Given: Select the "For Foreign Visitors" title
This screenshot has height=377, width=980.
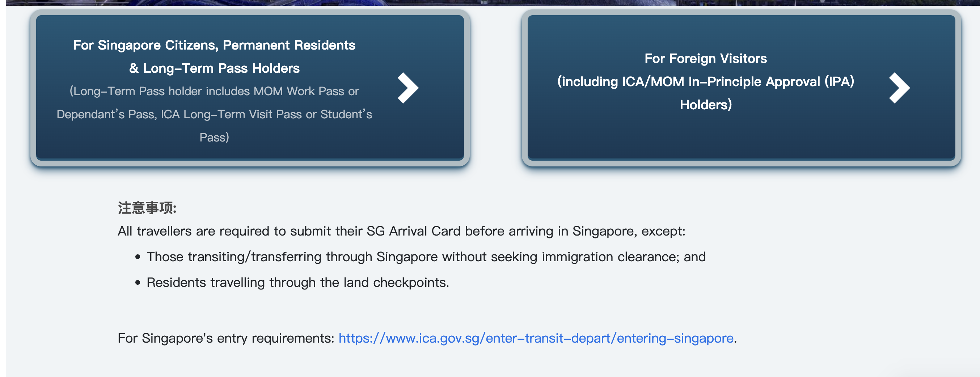Looking at the screenshot, I should pos(705,59).
